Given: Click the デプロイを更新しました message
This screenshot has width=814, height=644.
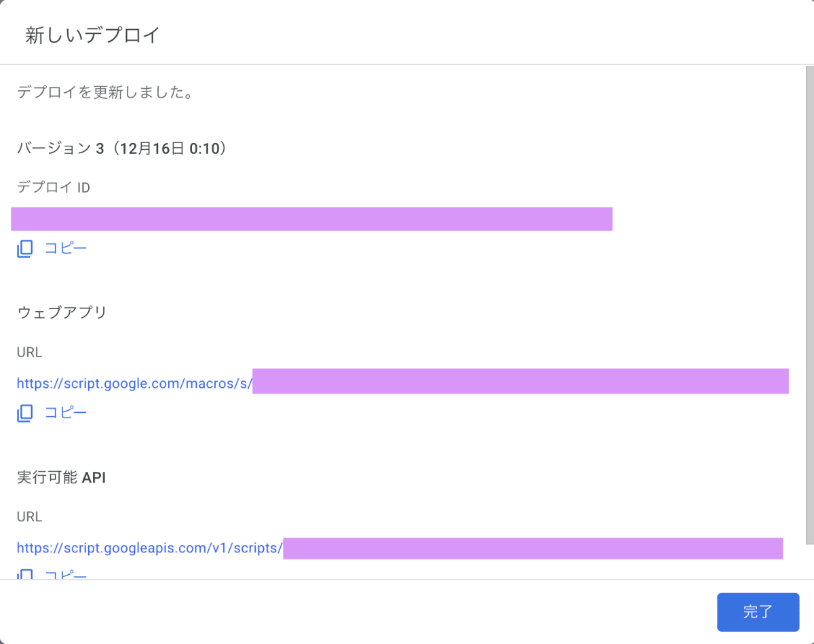Looking at the screenshot, I should pyautogui.click(x=105, y=93).
